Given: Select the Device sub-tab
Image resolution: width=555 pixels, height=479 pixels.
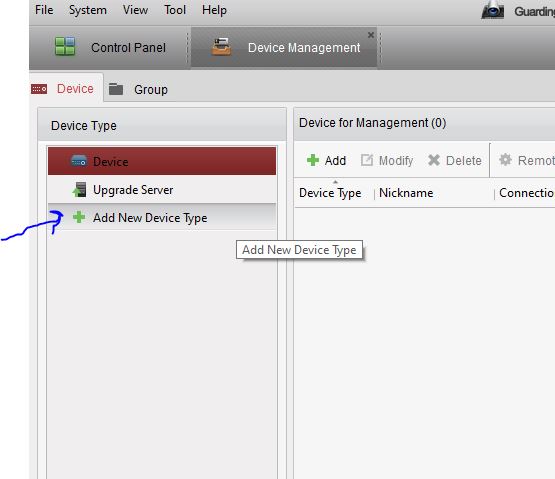Looking at the screenshot, I should [x=66, y=88].
